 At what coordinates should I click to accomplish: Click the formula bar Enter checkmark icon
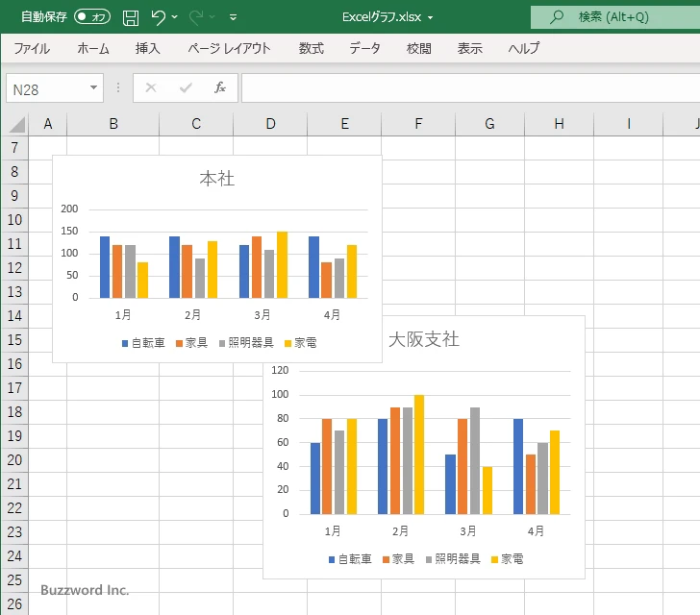pos(186,87)
